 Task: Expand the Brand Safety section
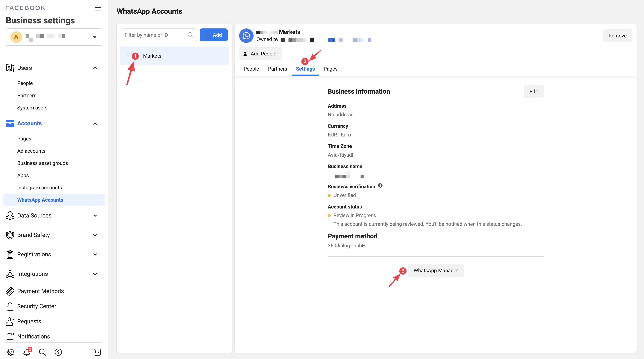tap(95, 235)
